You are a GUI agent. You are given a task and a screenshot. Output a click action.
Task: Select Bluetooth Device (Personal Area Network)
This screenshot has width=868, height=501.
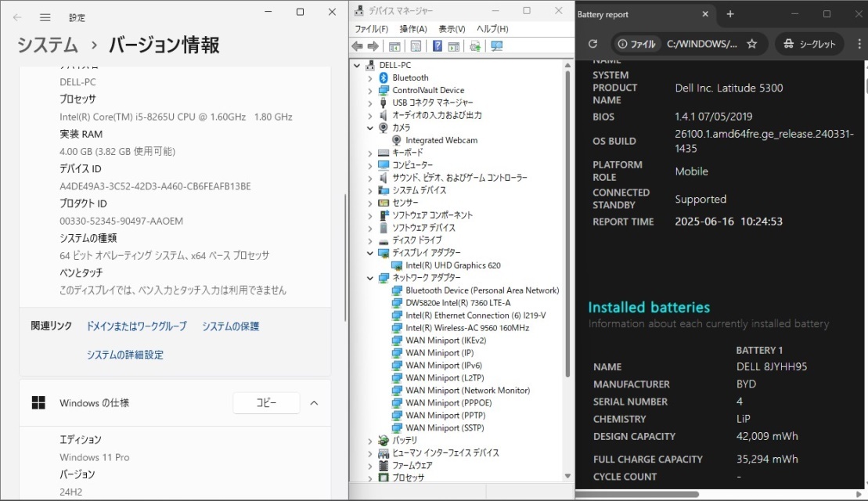point(476,290)
